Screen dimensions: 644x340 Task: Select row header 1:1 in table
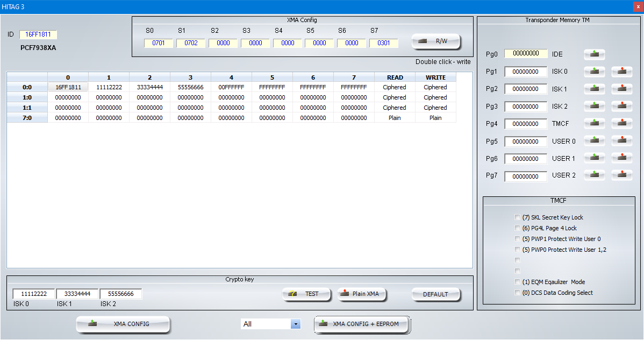(27, 108)
